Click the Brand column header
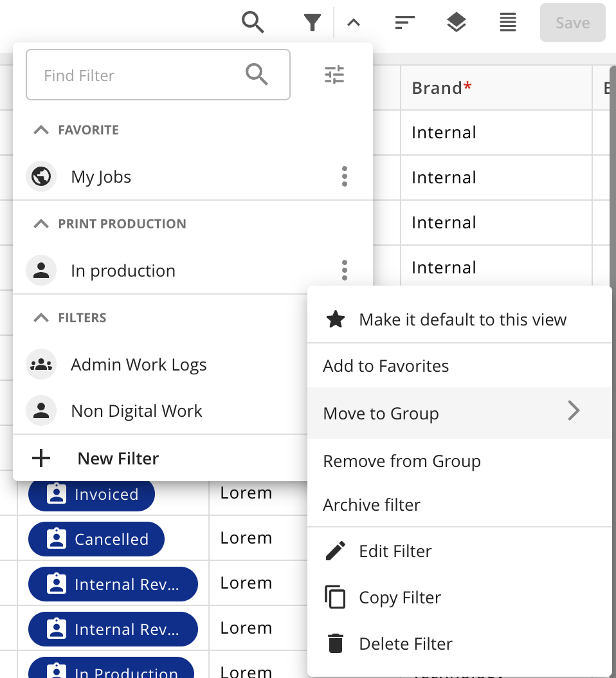Image resolution: width=616 pixels, height=678 pixels. pos(496,87)
